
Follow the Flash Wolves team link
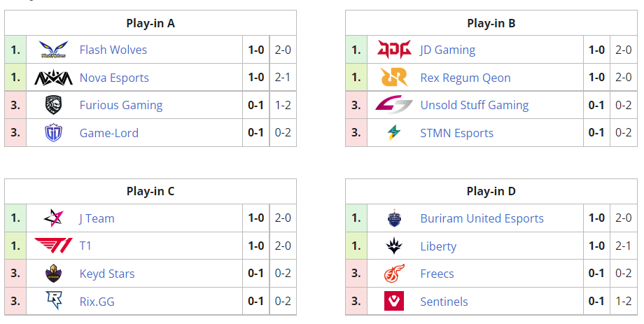[x=113, y=50]
